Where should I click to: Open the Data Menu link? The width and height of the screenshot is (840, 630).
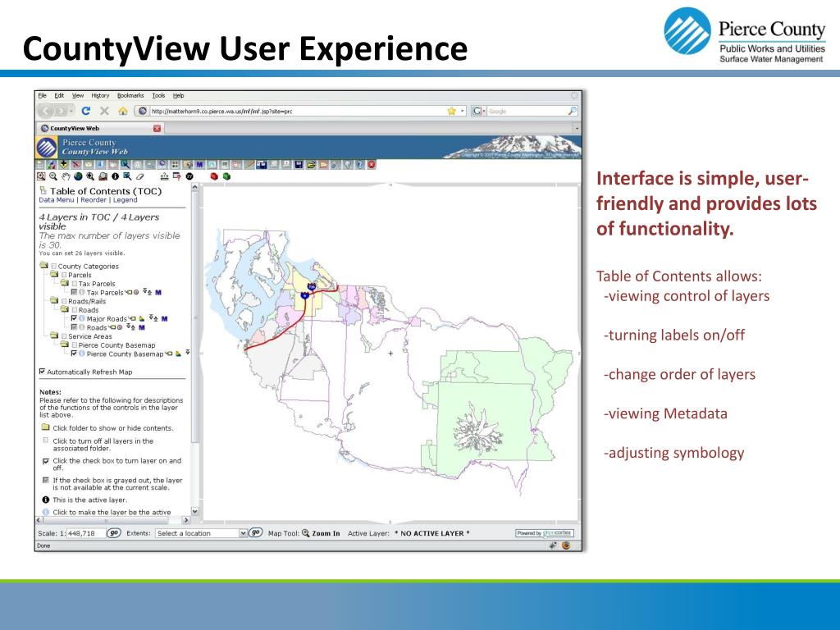57,200
